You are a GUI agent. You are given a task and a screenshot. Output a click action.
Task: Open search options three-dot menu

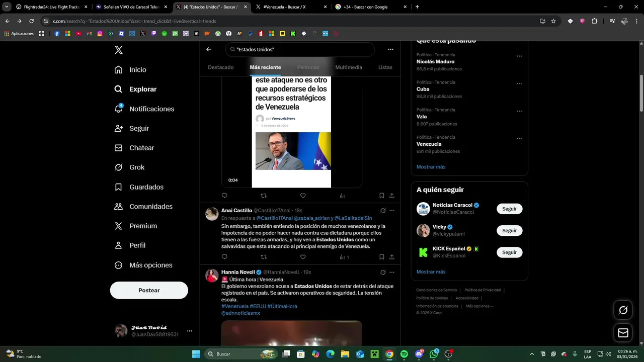pos(390,49)
